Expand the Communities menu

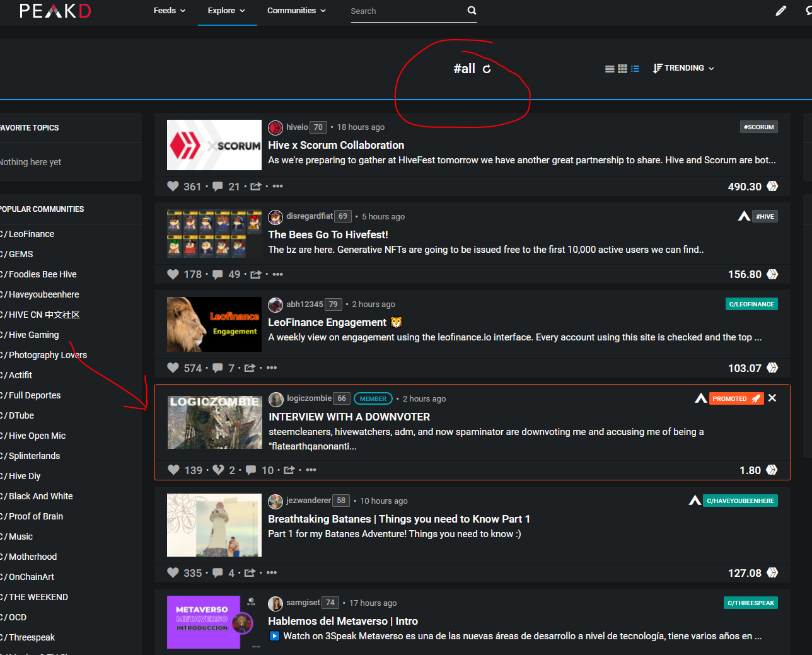tap(296, 11)
